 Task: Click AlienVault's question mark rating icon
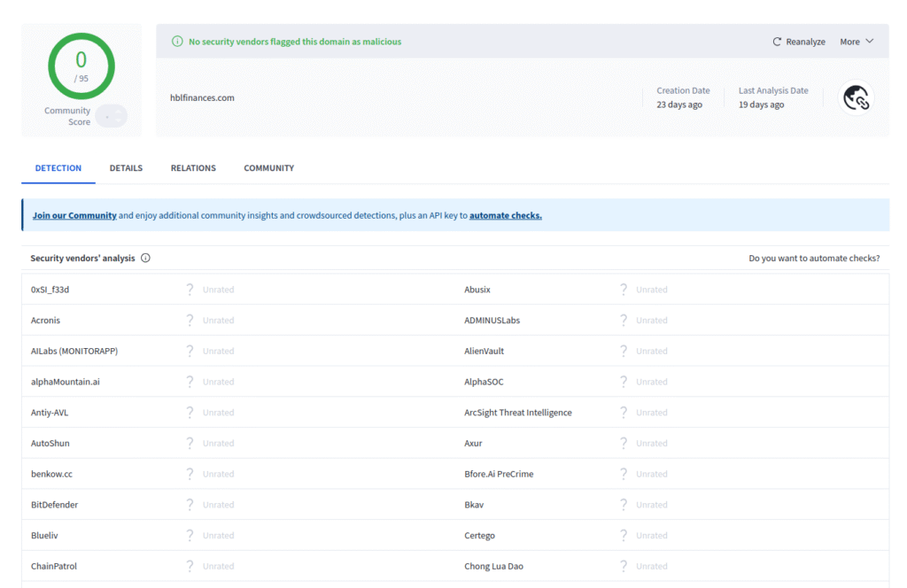(x=623, y=351)
